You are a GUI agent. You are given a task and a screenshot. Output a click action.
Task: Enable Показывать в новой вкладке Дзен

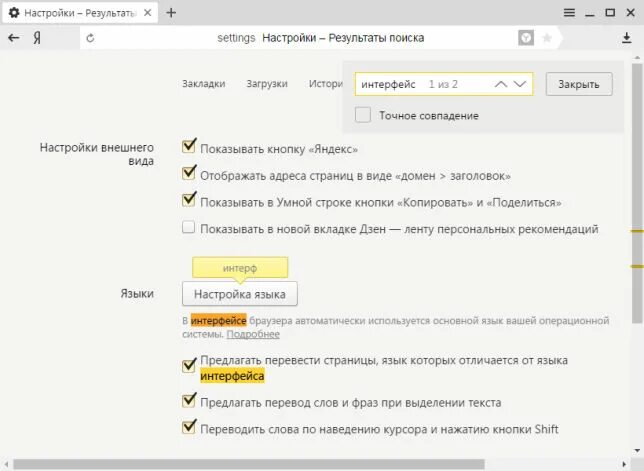tap(188, 227)
